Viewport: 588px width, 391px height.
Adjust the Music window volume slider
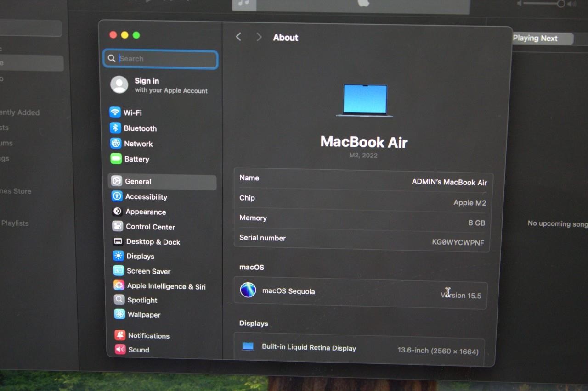pyautogui.click(x=544, y=4)
